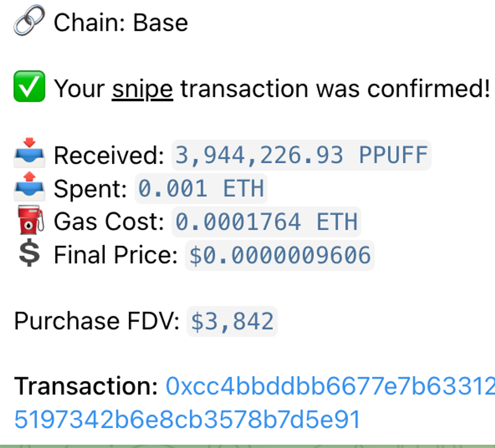Click the chain link emoji icon

[29, 20]
